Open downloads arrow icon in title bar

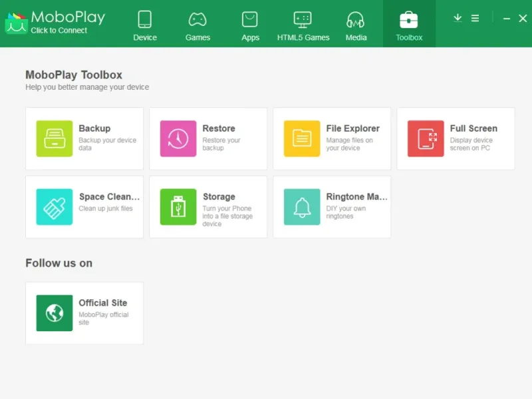coord(458,18)
